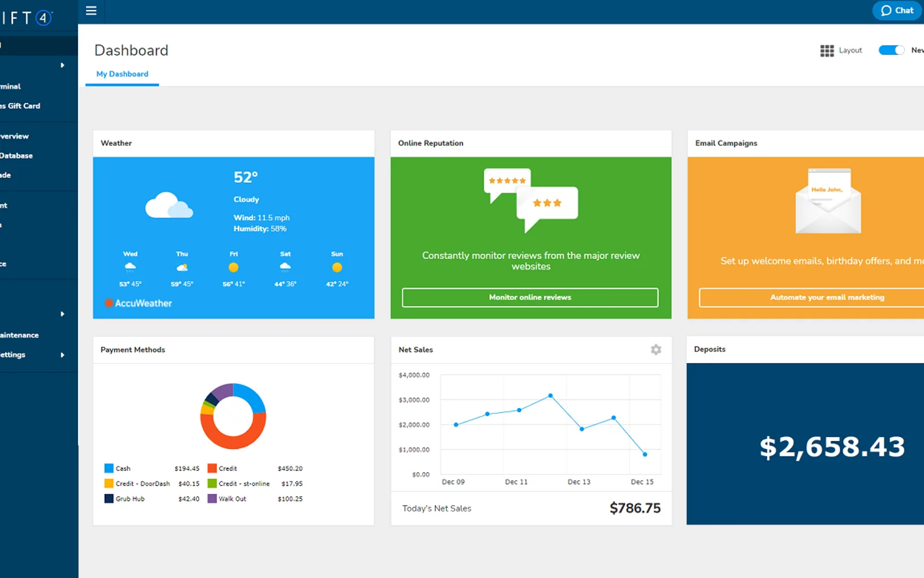Click the email envelope illustration
924x578 pixels.
point(828,201)
